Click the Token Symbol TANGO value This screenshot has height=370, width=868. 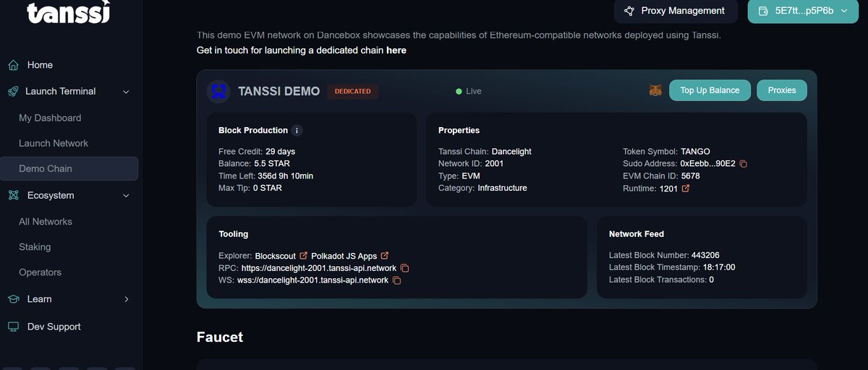click(696, 152)
